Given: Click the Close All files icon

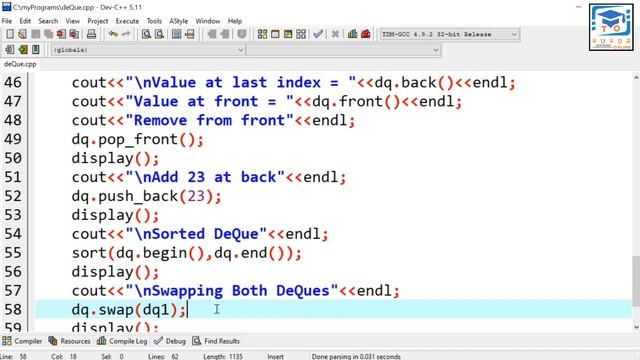Looking at the screenshot, I should pos(74,34).
